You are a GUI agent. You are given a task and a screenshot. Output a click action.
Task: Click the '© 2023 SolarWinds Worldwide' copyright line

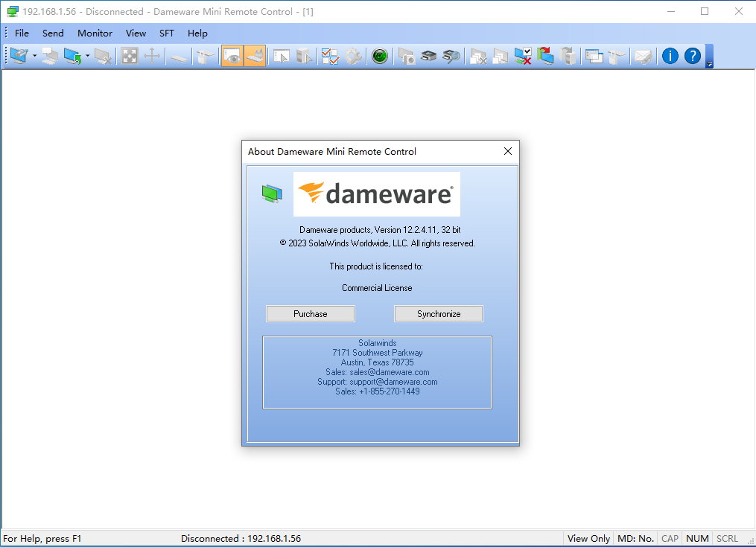pyautogui.click(x=378, y=243)
